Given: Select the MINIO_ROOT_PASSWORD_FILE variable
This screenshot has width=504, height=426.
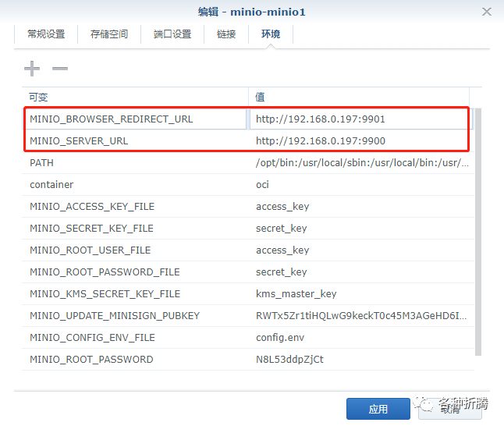Looking at the screenshot, I should [x=105, y=272].
